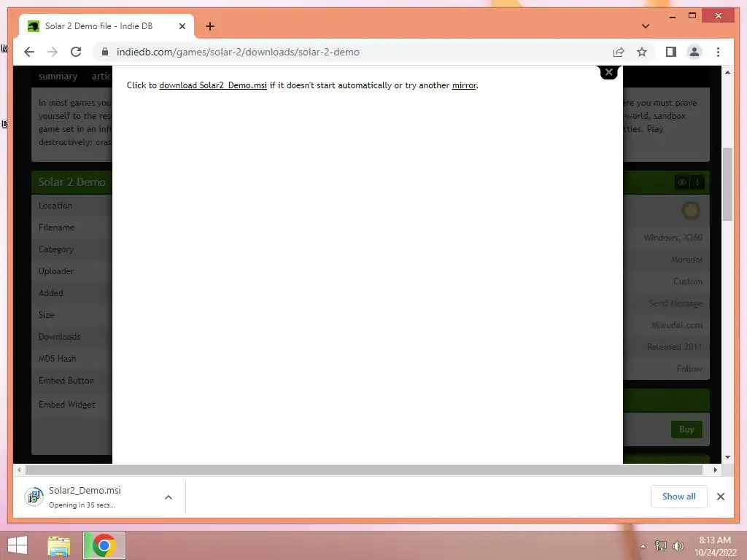Open the tab search chevron
Viewport: 747px width, 560px height.
tap(645, 26)
